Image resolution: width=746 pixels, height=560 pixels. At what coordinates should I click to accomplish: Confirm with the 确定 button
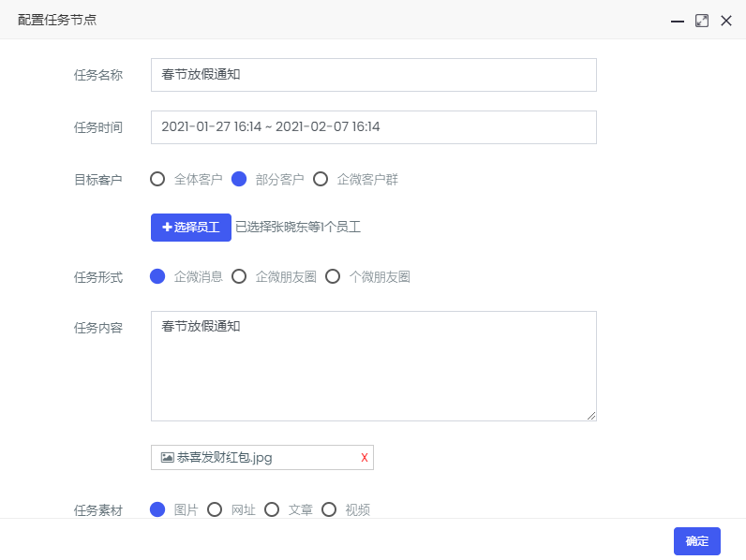696,541
